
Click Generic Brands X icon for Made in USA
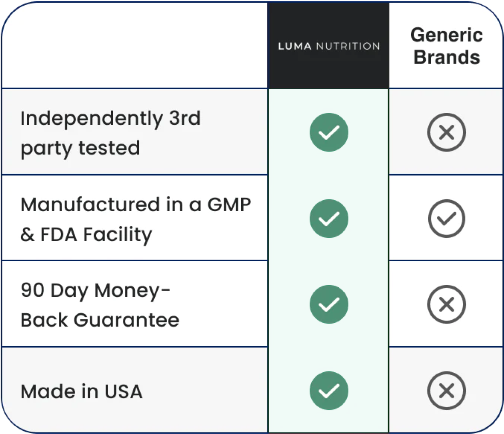tap(446, 391)
